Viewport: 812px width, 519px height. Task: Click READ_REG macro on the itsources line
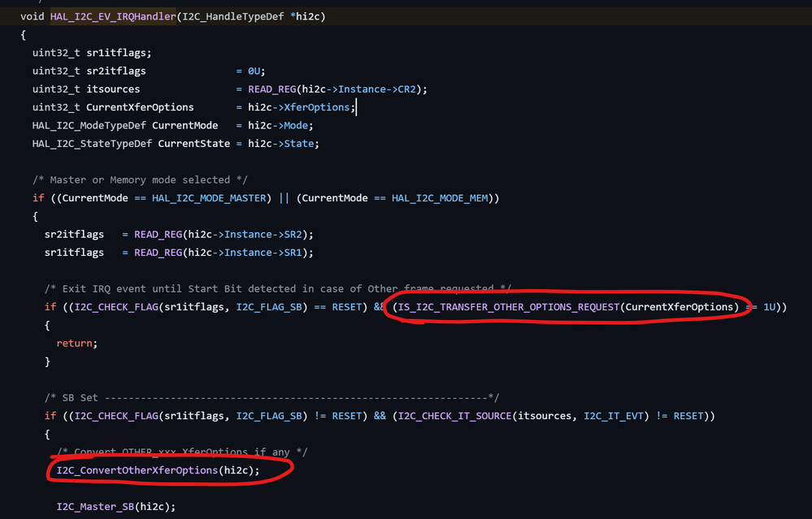(271, 89)
